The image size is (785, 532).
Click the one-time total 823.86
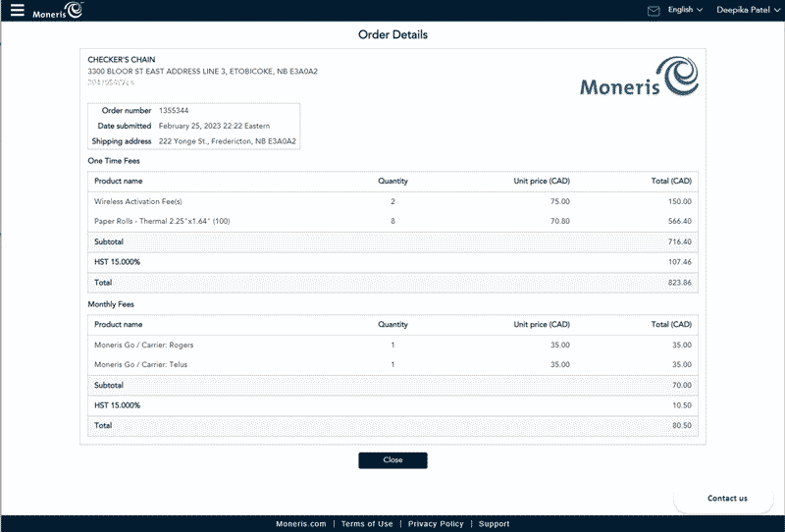click(x=680, y=283)
